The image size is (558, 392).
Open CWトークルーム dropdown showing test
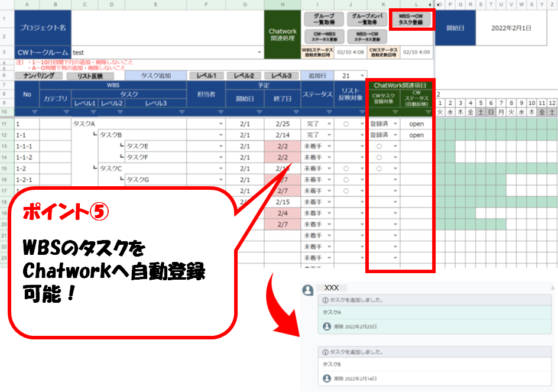(259, 53)
